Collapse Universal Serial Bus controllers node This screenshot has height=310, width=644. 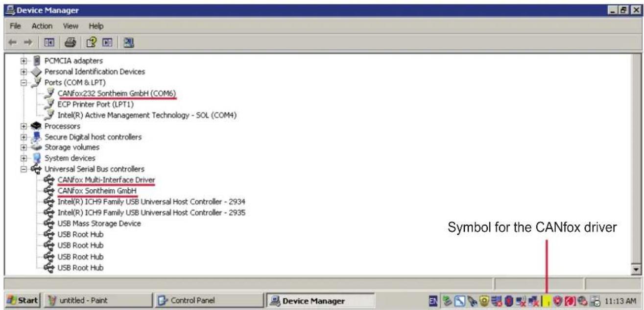pos(23,169)
